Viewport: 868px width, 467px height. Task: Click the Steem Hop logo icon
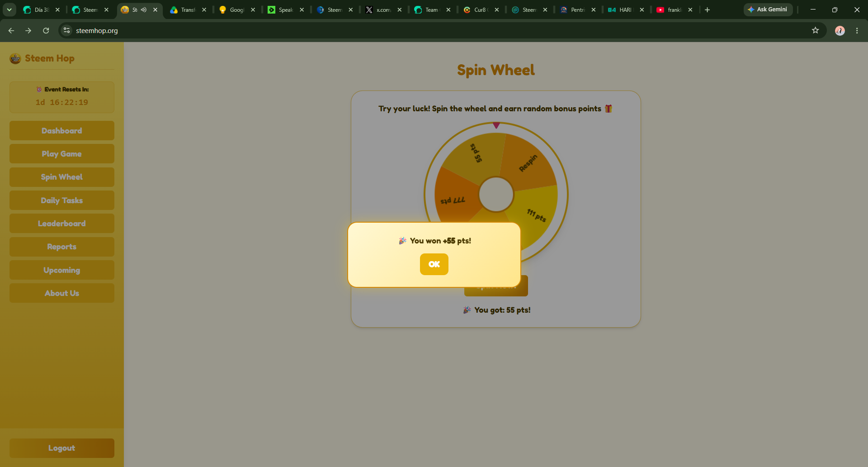(15, 58)
